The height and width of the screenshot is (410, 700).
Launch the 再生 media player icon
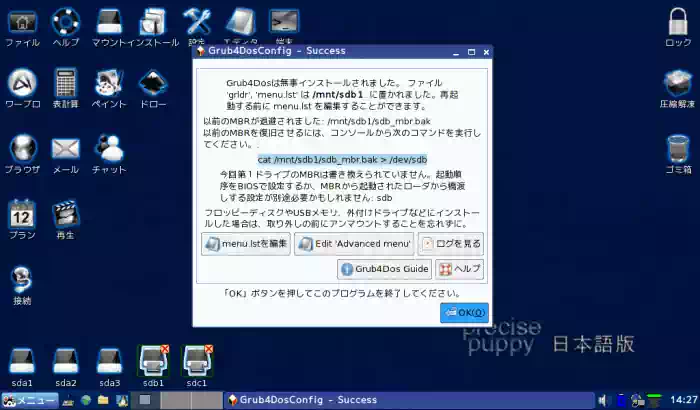point(66,214)
